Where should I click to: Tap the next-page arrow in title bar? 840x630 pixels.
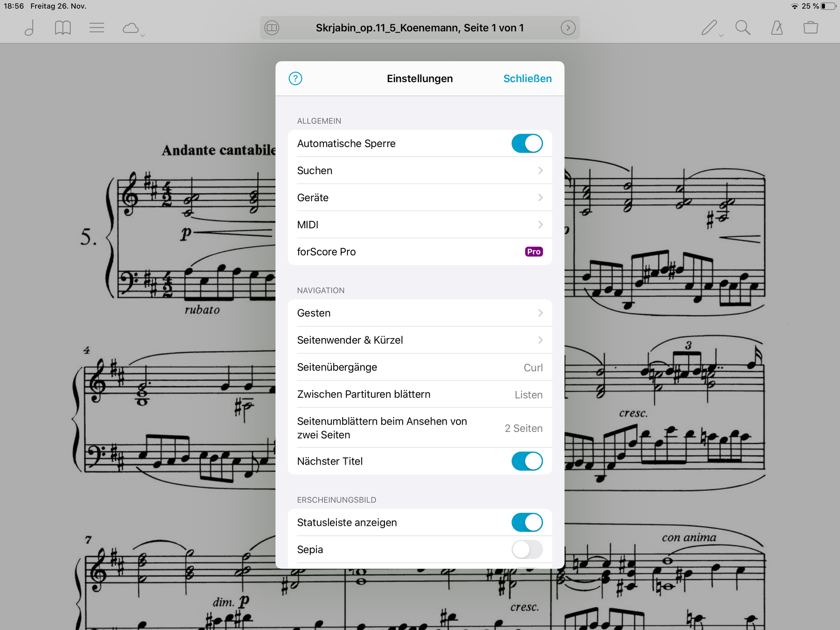(568, 28)
